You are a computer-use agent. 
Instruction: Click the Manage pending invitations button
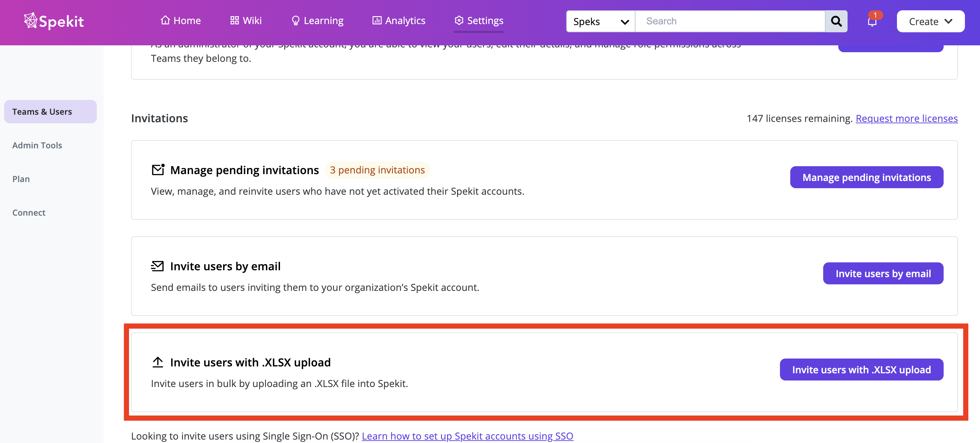point(867,177)
